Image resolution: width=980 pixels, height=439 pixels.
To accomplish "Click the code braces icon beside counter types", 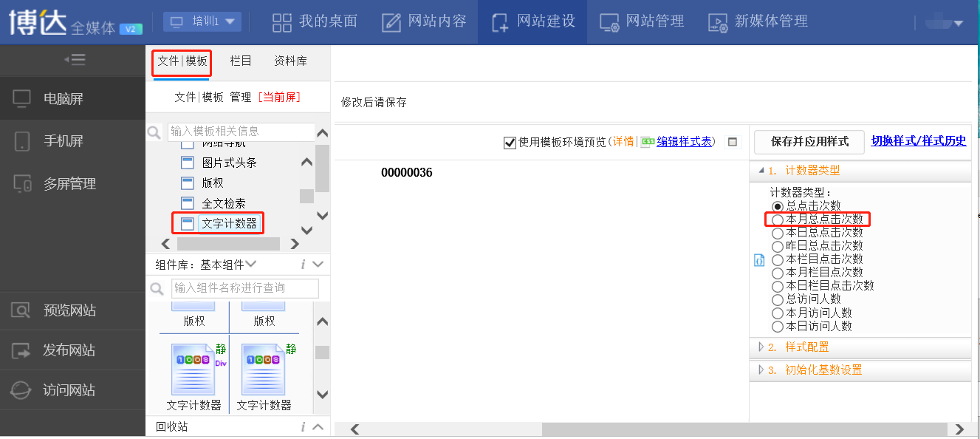I will tap(758, 260).
